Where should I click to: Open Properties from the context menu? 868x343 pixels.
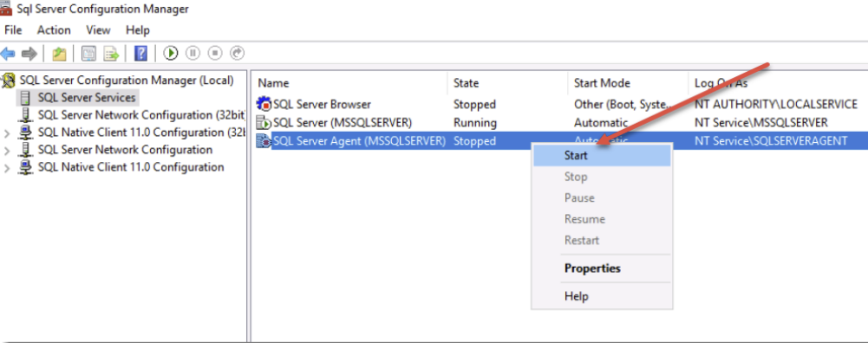coord(602,269)
